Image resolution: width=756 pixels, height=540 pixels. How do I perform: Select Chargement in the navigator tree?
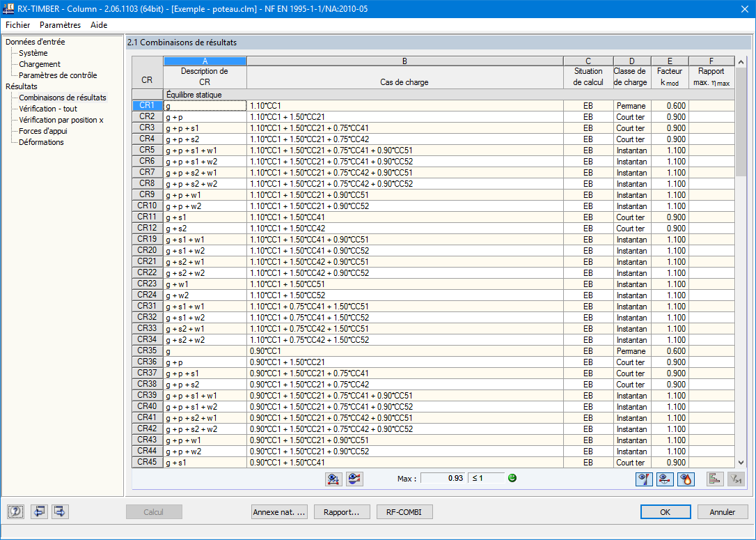click(40, 64)
